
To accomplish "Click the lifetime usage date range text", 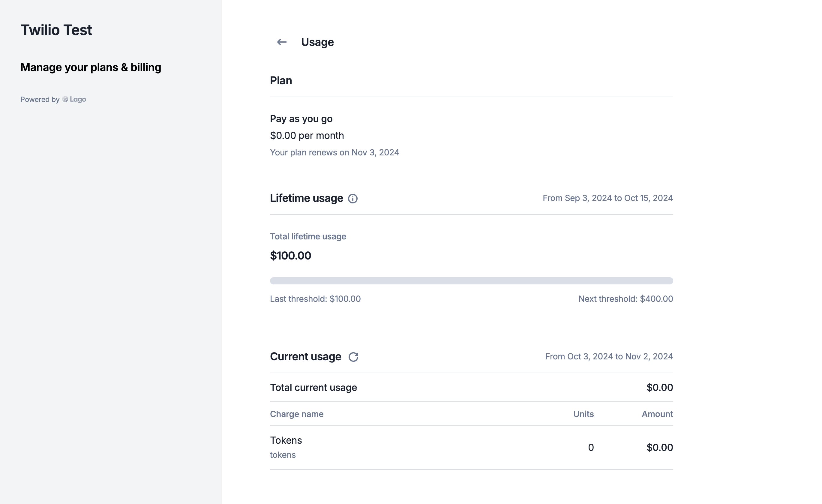I will [607, 198].
